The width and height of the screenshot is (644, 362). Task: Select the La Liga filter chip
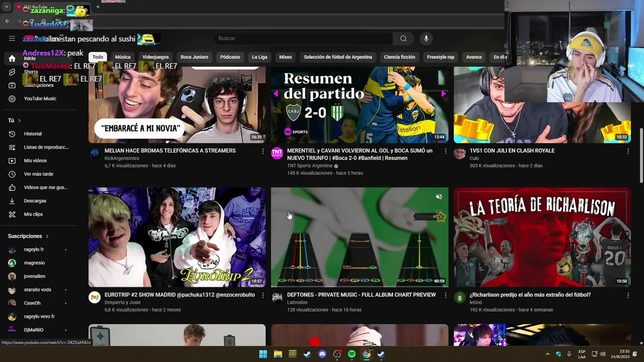[x=260, y=57]
